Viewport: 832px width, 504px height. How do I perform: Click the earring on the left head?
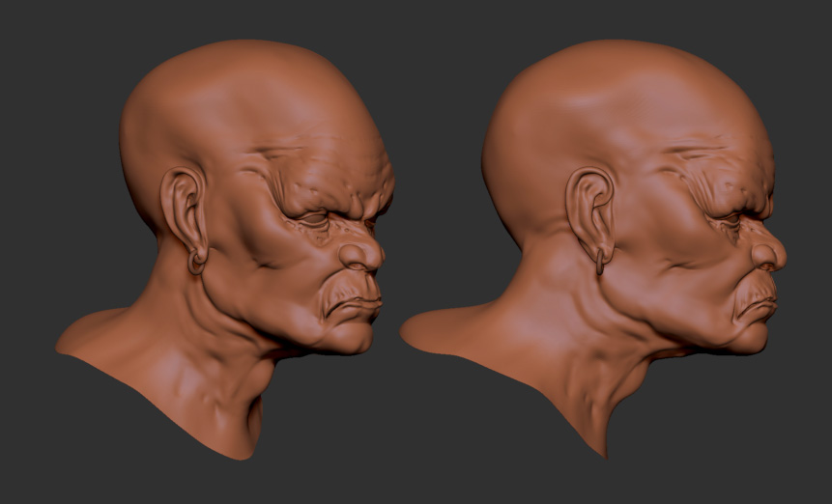pos(196,263)
